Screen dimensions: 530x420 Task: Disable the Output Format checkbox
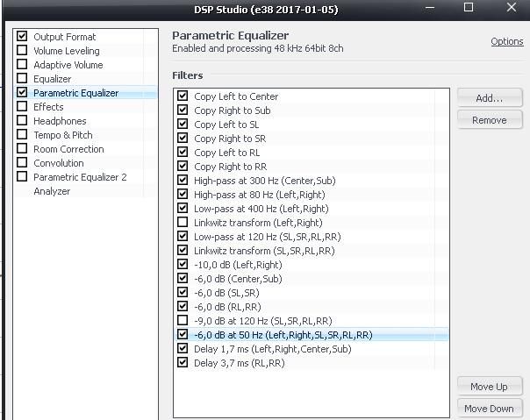pos(22,37)
